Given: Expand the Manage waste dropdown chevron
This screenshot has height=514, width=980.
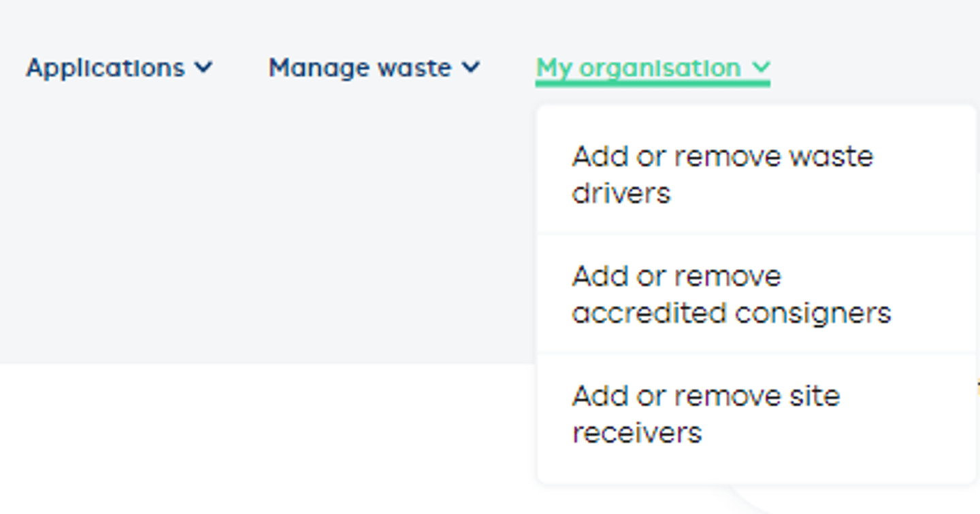Looking at the screenshot, I should click(470, 67).
